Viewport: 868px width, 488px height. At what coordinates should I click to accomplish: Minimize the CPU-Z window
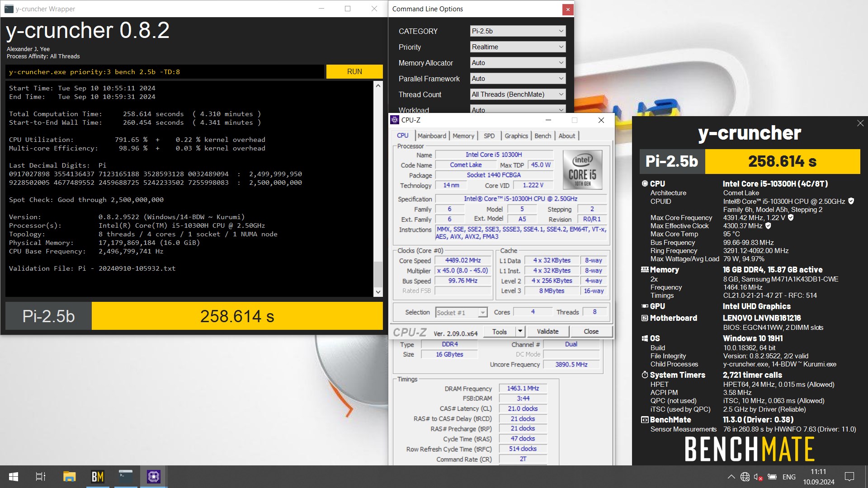pos(548,120)
